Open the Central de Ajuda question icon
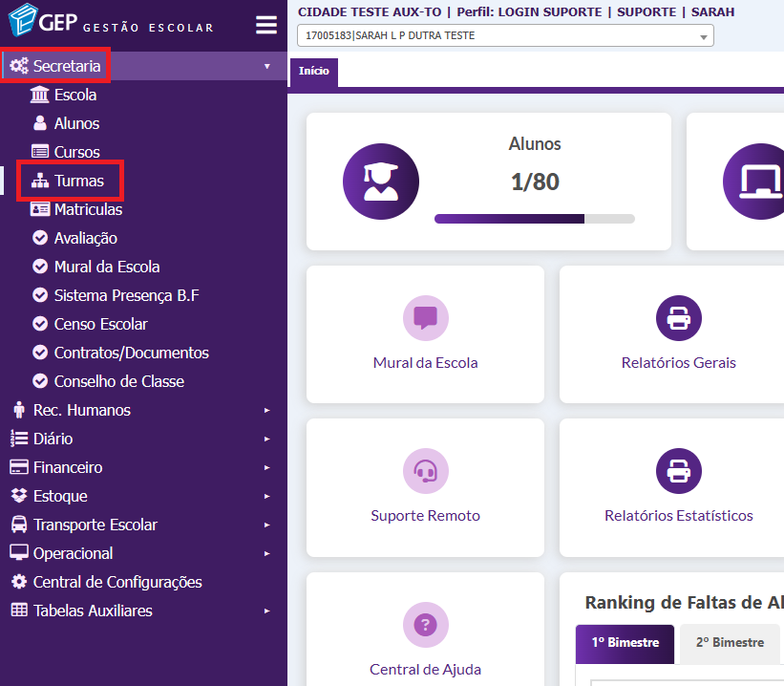The image size is (784, 686). tap(425, 624)
